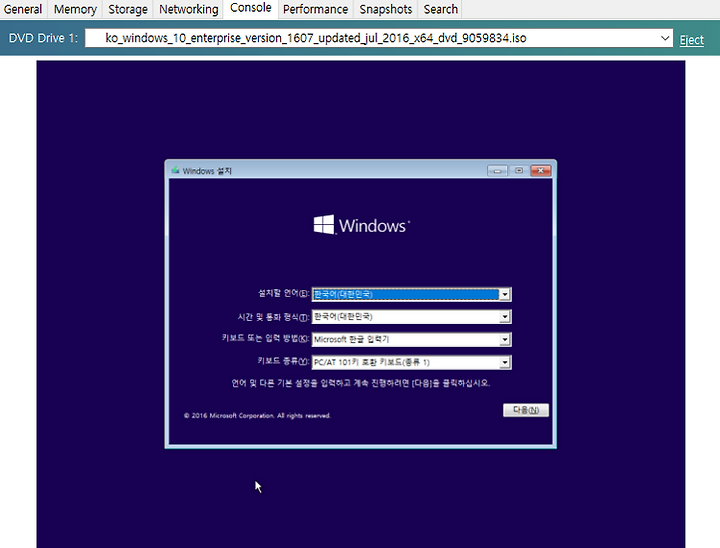720x548 pixels.
Task: Click the instruction text above the 다음 button
Action: (361, 383)
